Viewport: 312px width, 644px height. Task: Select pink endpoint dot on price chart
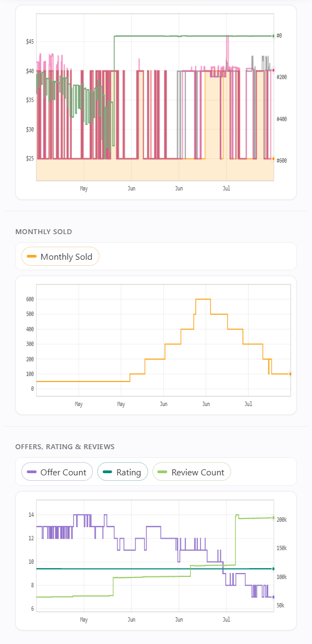pos(273,70)
